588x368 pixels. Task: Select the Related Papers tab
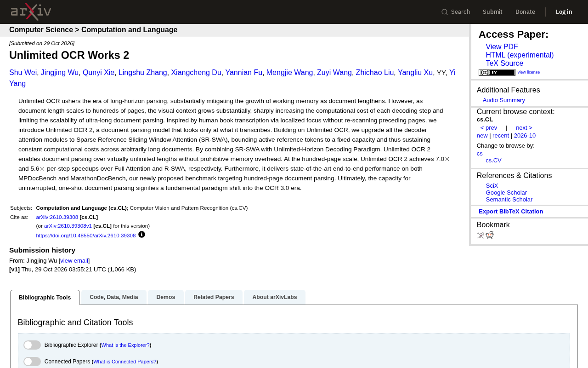coord(214,297)
